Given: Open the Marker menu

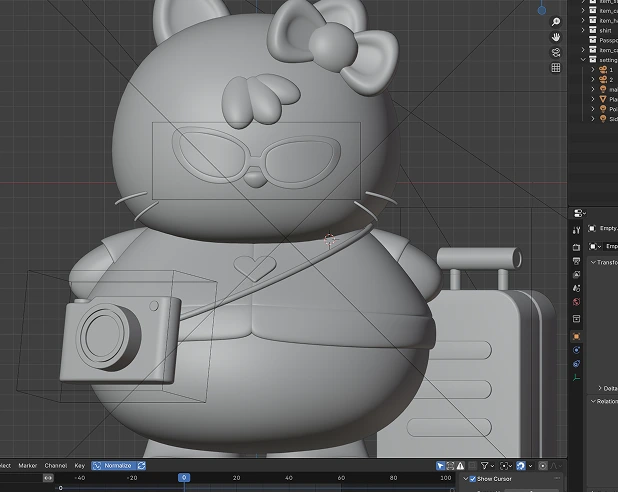Looking at the screenshot, I should click(27, 465).
